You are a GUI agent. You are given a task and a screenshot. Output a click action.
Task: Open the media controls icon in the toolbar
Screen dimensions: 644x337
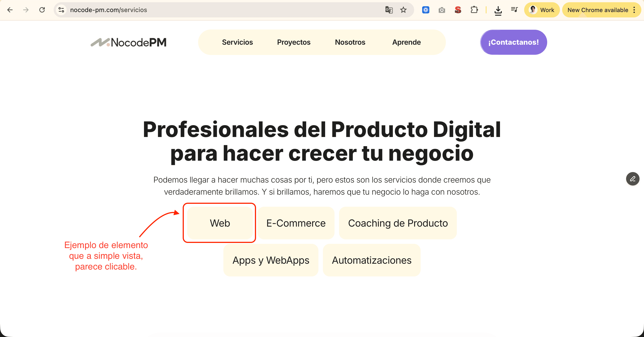point(514,10)
